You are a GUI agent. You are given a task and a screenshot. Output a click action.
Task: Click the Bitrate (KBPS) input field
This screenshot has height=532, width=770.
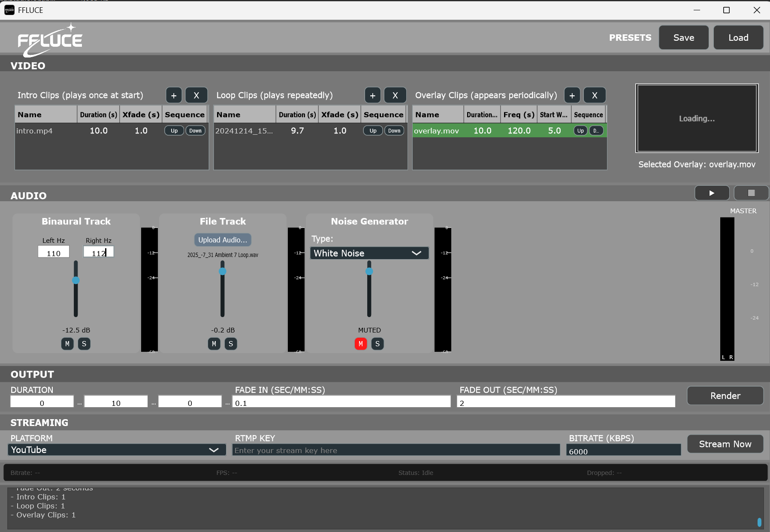point(624,450)
